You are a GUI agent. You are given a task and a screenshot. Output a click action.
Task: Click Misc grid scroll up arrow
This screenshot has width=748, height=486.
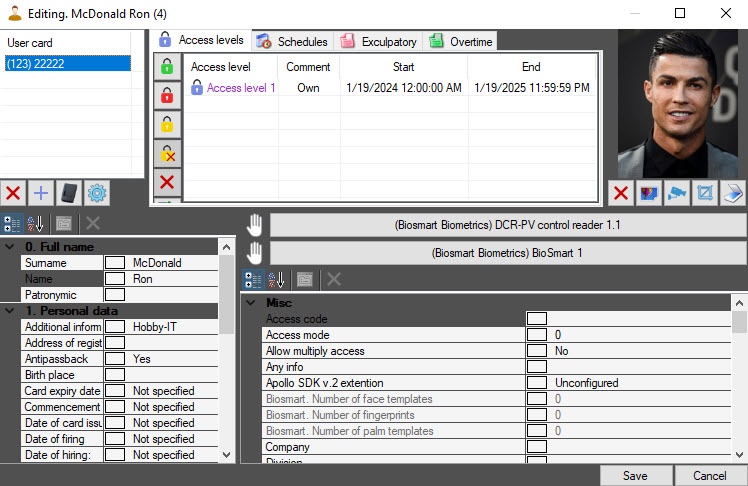point(739,303)
